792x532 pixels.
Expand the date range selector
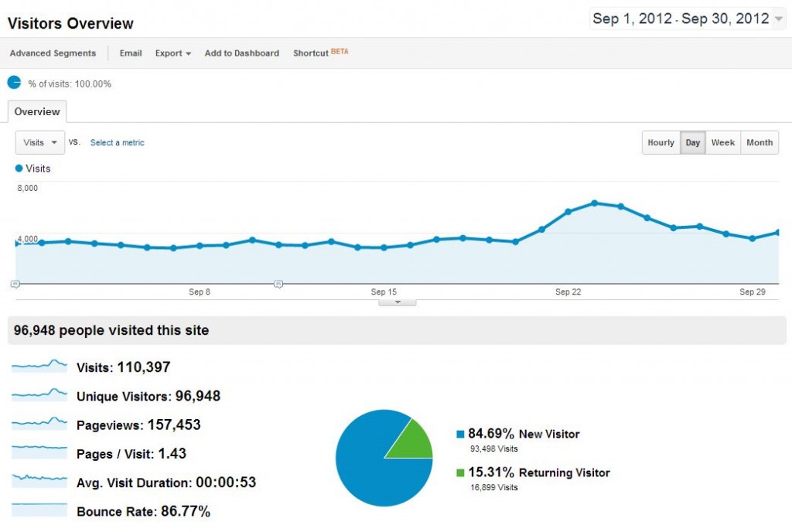(687, 18)
